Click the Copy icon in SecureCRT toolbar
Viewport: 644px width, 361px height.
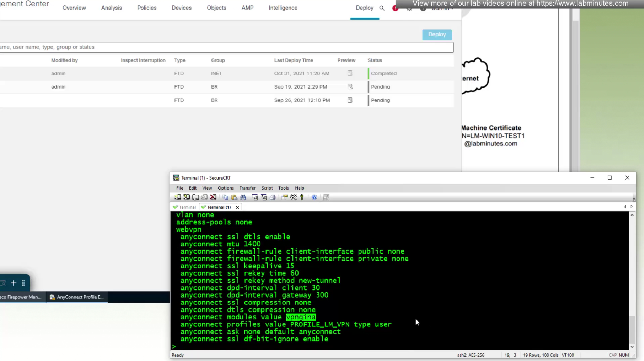[x=225, y=197]
